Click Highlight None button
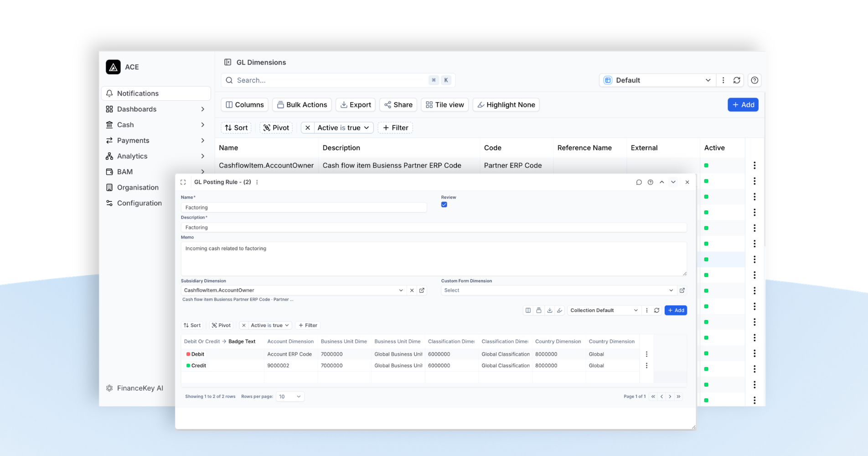Image resolution: width=868 pixels, height=456 pixels. pyautogui.click(x=506, y=105)
